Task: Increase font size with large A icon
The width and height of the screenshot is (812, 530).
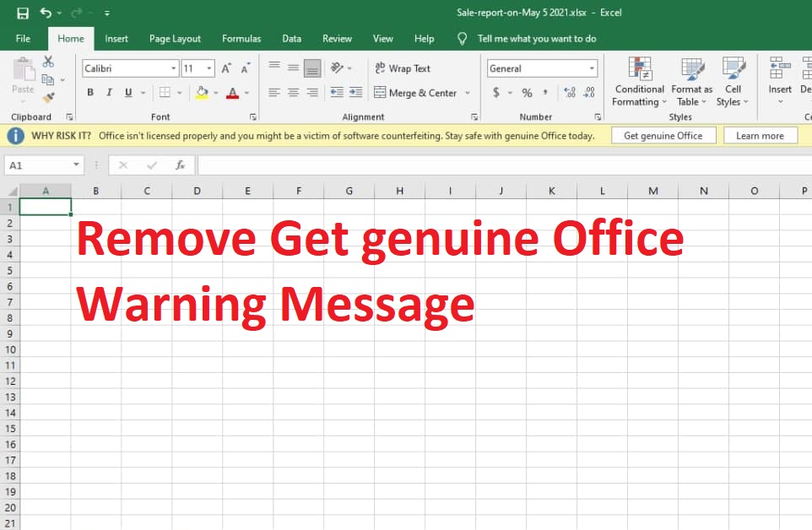Action: [226, 68]
